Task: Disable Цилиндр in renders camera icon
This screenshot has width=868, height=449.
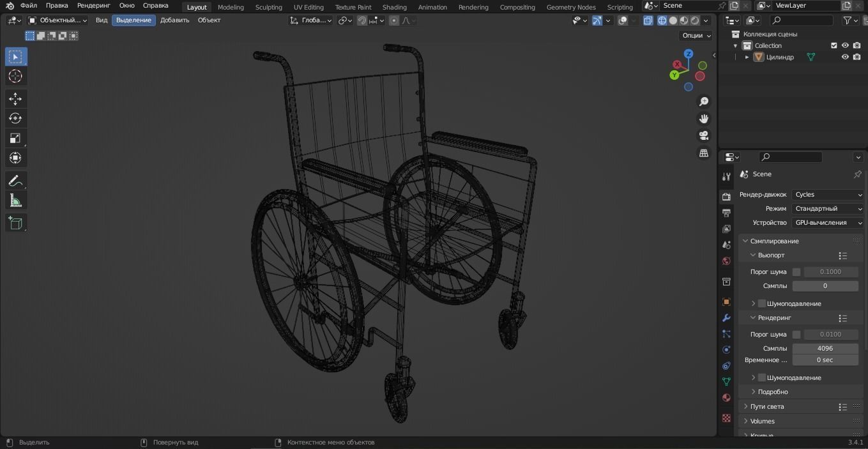Action: [857, 57]
